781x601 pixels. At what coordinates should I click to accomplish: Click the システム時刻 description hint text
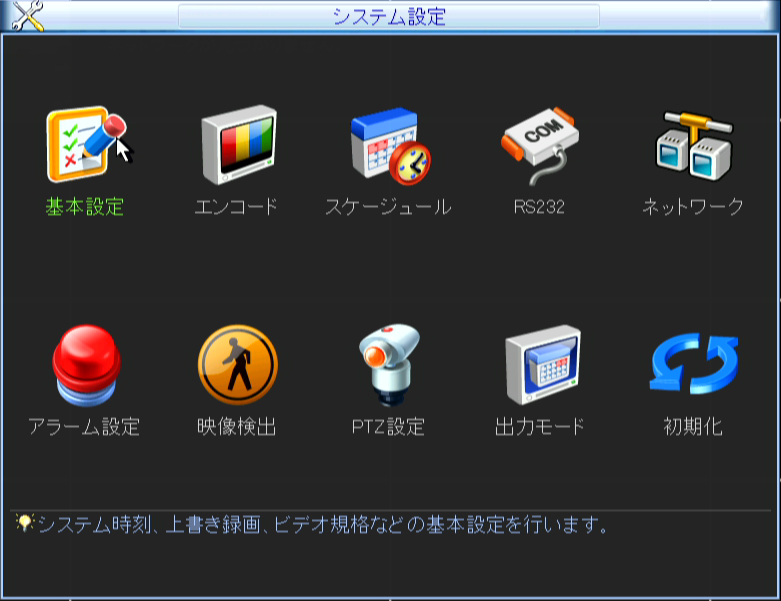click(322, 524)
